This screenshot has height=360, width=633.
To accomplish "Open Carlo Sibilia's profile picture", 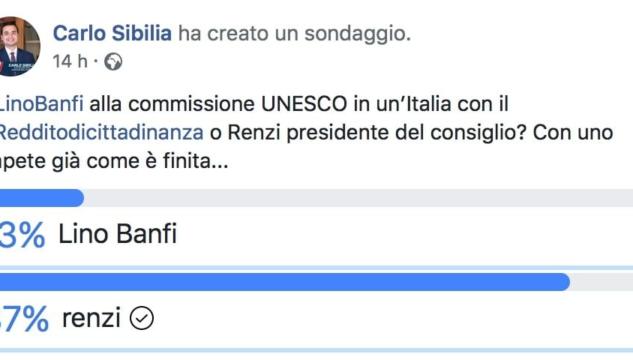I will 19,46.
